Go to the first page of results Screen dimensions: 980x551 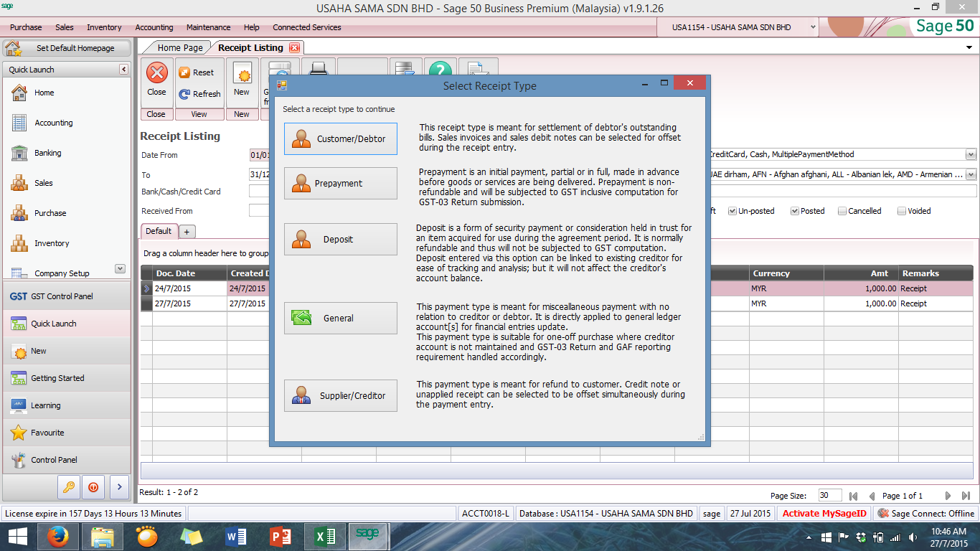[853, 496]
